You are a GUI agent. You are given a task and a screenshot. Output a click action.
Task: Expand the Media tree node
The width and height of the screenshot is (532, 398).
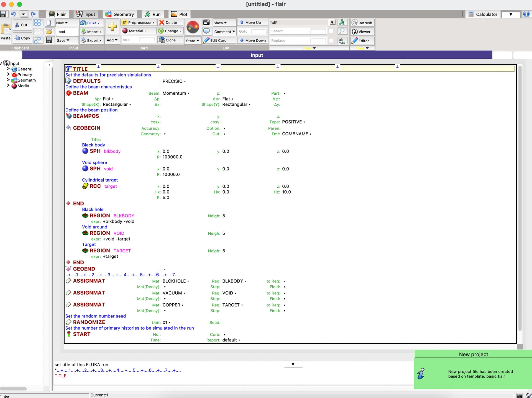pyautogui.click(x=8, y=86)
